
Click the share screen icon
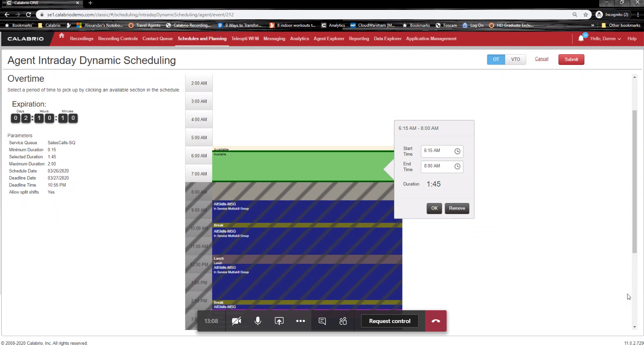pos(279,321)
